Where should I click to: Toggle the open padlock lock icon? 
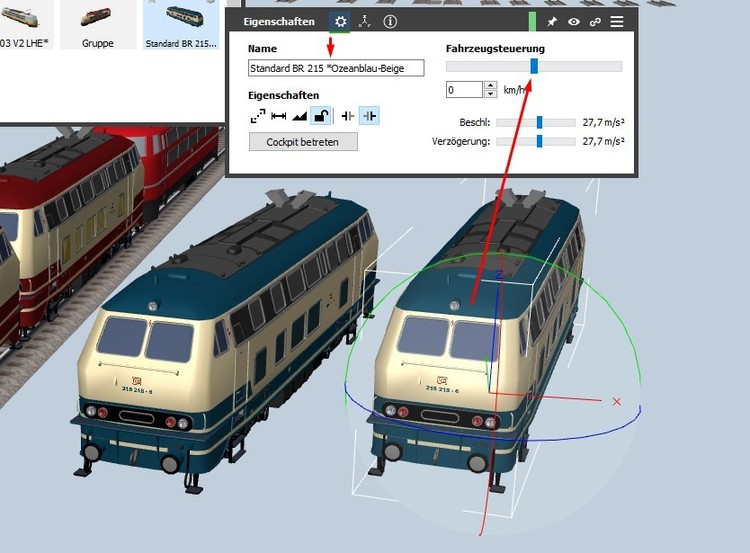point(320,116)
